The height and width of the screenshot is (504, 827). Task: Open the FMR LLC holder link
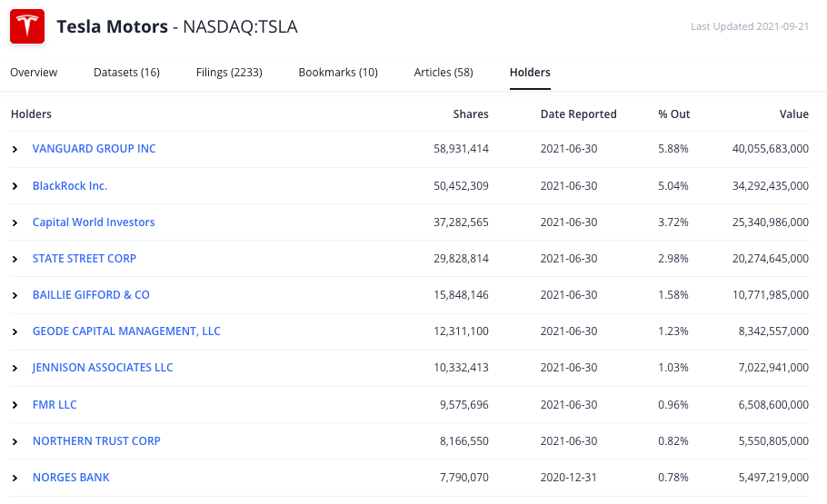tap(55, 404)
